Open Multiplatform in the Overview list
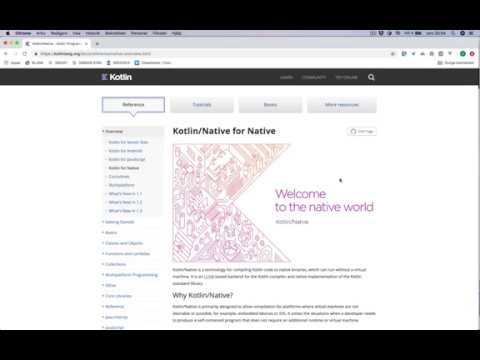480x360 pixels. point(121,185)
